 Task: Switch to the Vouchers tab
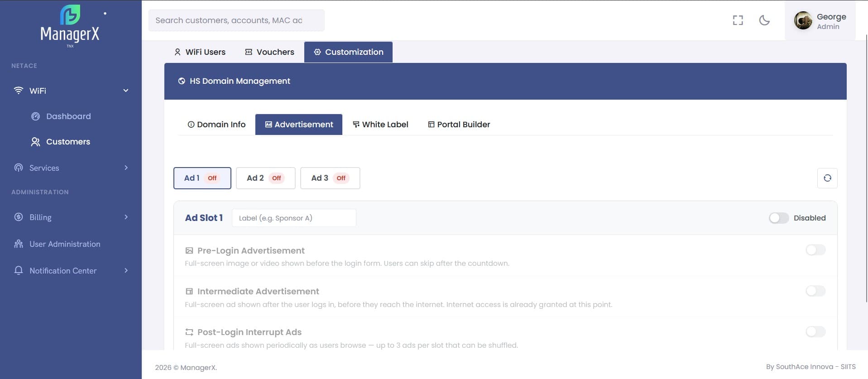tap(269, 52)
